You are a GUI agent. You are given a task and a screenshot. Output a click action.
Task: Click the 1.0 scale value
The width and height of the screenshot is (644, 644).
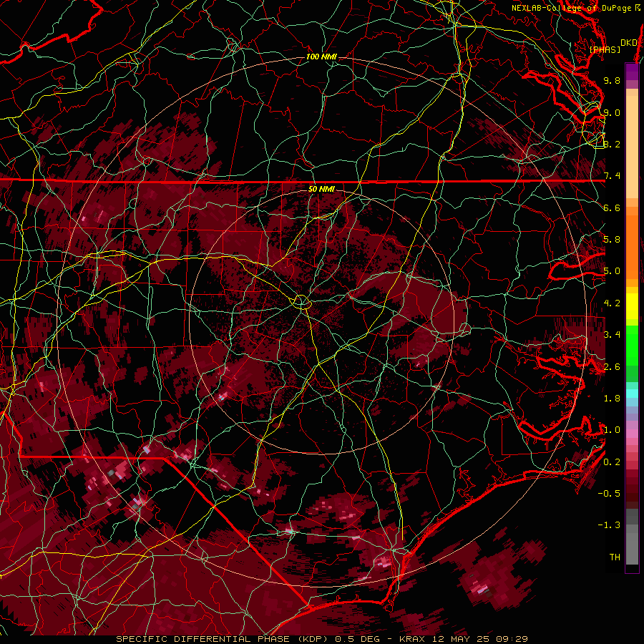[612, 430]
